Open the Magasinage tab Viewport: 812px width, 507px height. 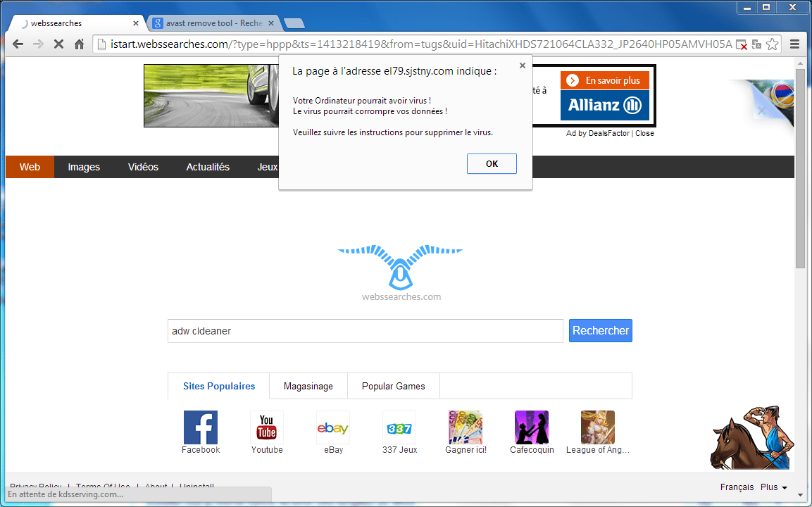[x=308, y=386]
